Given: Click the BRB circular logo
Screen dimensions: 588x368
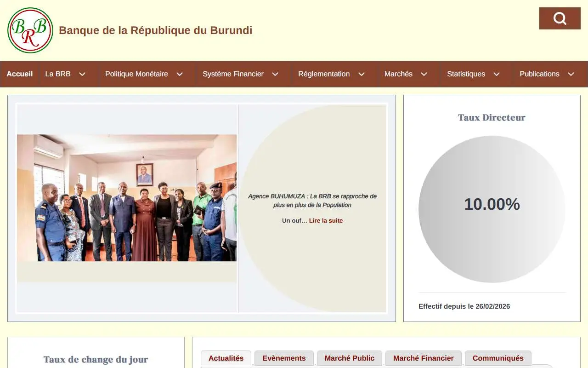Looking at the screenshot, I should tap(30, 30).
